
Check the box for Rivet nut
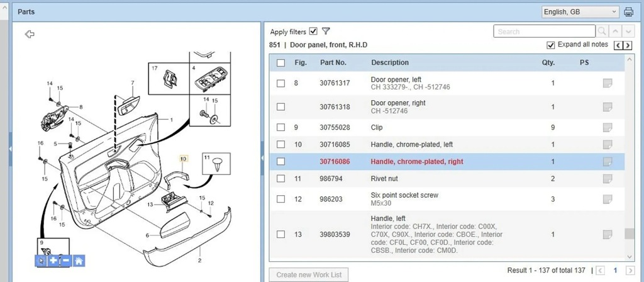[280, 178]
